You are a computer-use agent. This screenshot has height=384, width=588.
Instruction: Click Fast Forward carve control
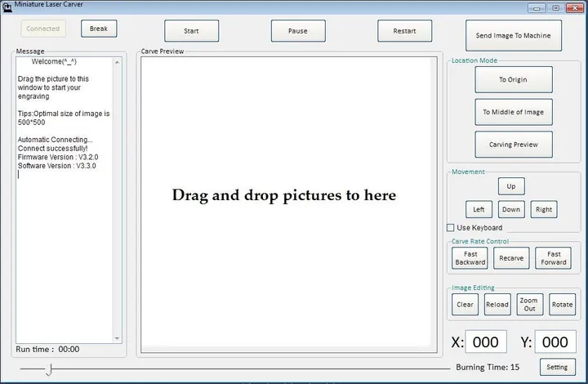(553, 258)
